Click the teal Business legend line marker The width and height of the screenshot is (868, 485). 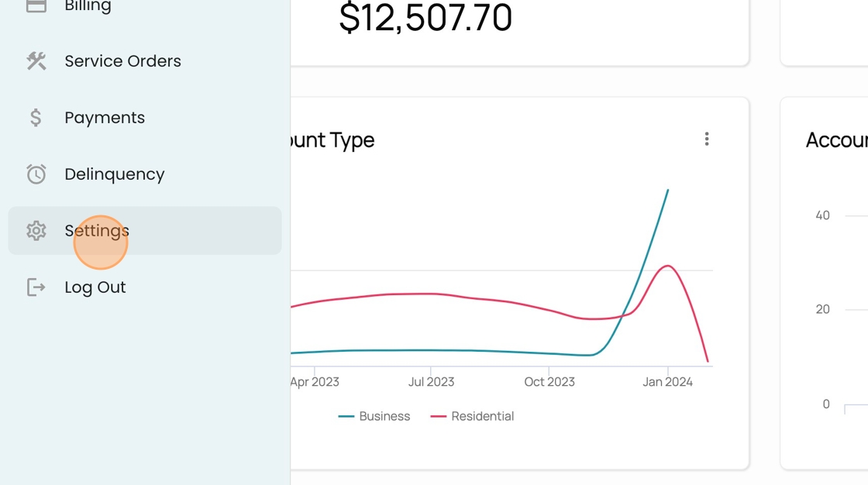click(346, 416)
